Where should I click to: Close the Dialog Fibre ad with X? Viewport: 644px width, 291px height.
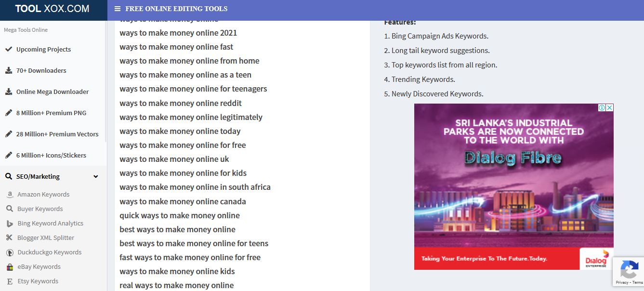(609, 108)
